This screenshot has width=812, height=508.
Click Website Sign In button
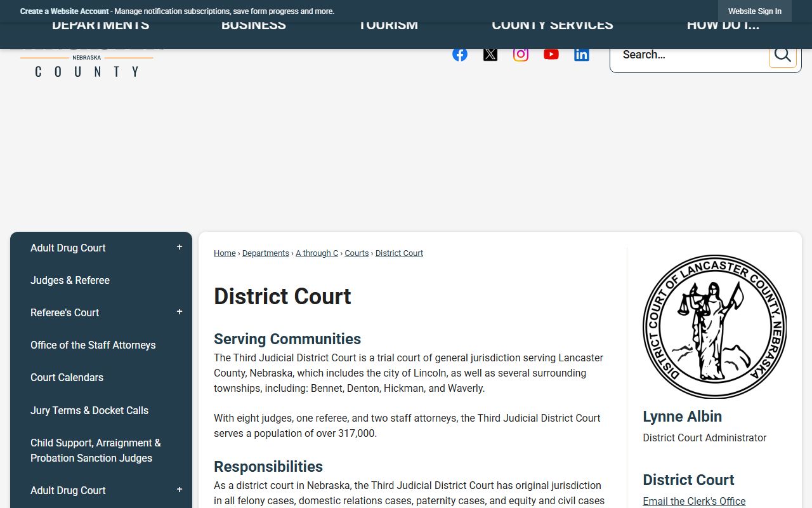tap(755, 11)
